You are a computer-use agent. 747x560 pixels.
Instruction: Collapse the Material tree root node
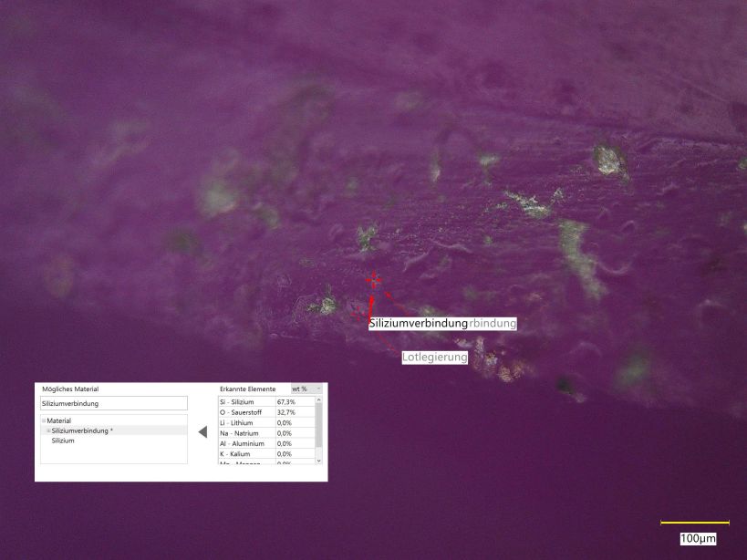[x=43, y=420]
